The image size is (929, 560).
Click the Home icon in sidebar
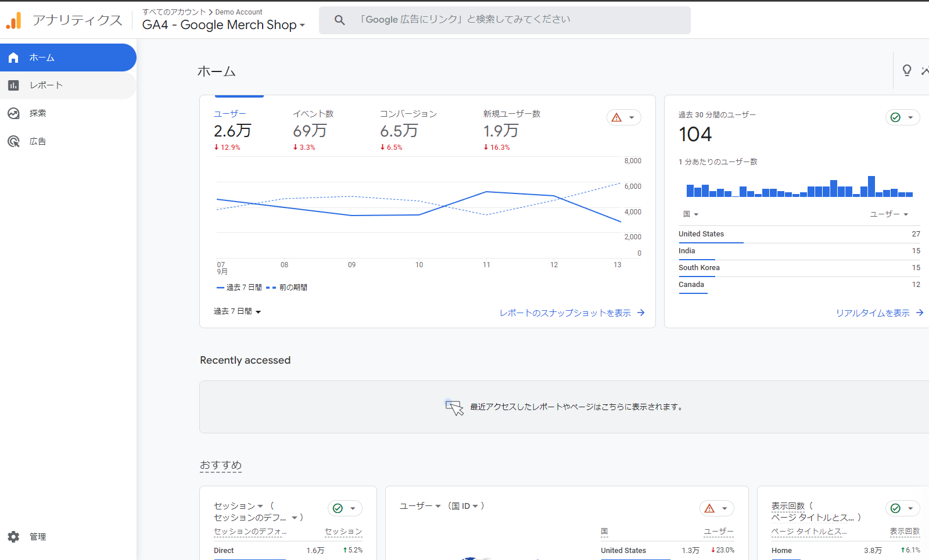[x=13, y=58]
